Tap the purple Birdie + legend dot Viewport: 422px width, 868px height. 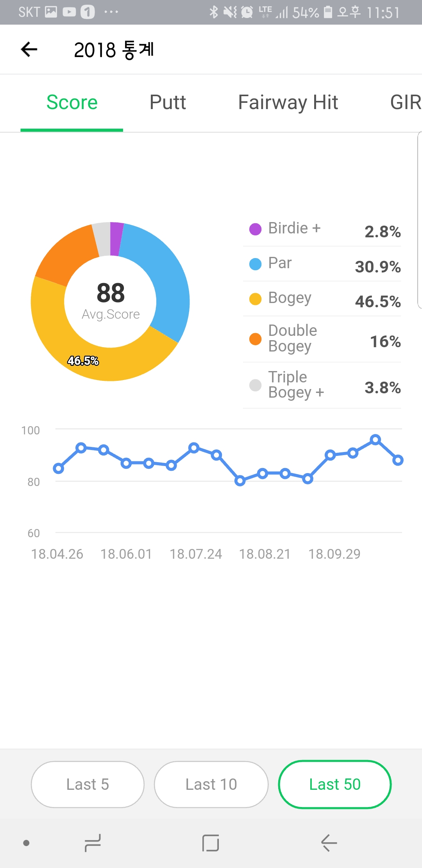point(255,229)
